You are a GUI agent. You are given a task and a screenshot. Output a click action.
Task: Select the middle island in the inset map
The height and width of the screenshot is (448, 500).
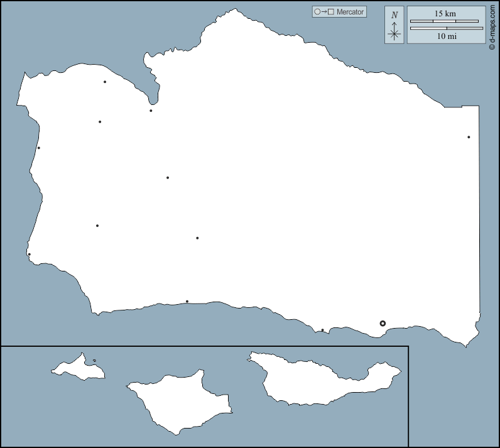(179, 402)
